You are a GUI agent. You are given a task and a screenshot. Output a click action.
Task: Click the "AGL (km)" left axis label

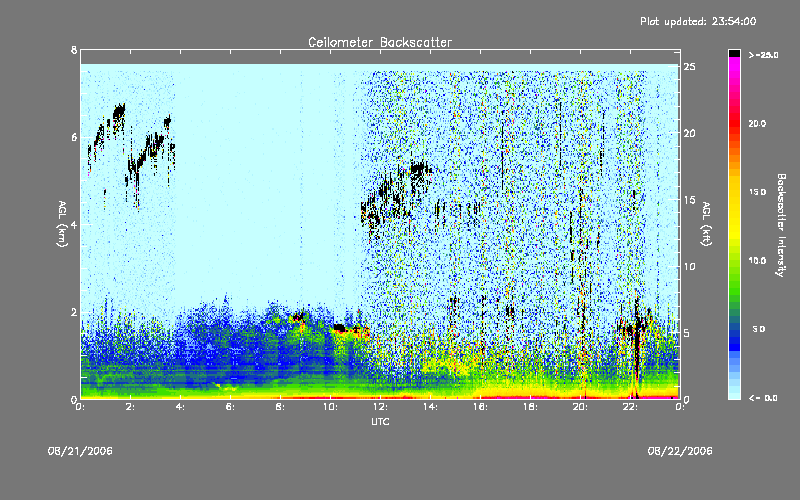(62, 224)
